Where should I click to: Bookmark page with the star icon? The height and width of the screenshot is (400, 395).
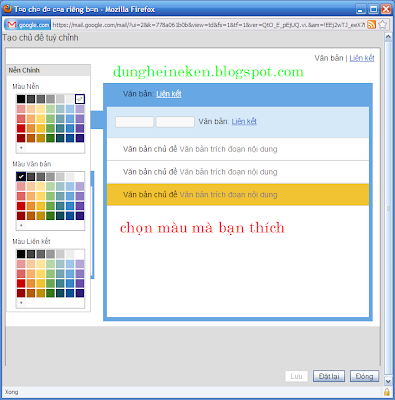pyautogui.click(x=383, y=24)
